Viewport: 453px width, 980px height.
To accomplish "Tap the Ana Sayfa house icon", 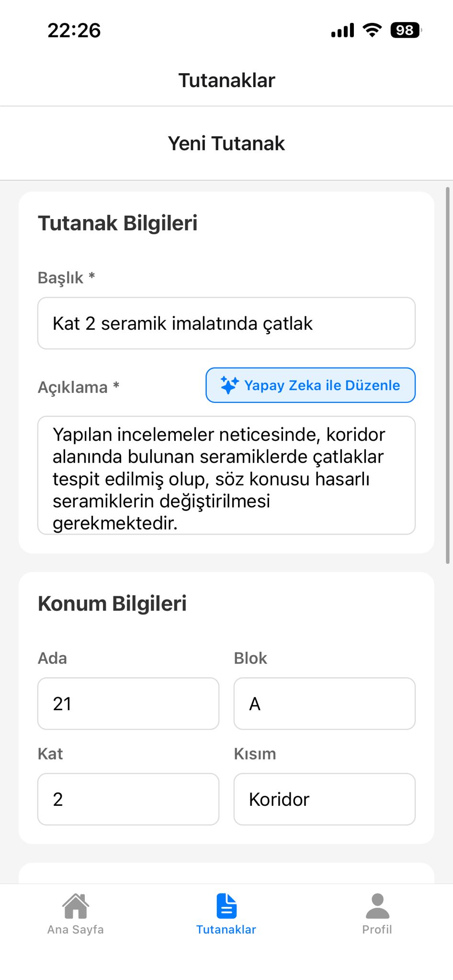I will click(76, 906).
